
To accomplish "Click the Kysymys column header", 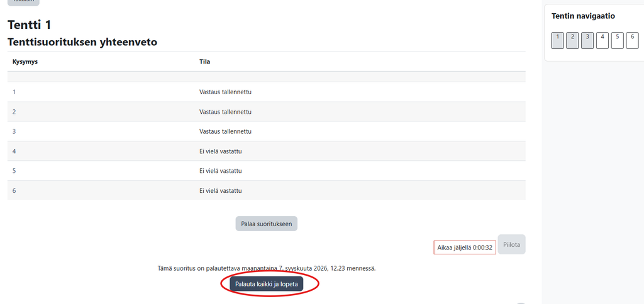I will tap(24, 62).
